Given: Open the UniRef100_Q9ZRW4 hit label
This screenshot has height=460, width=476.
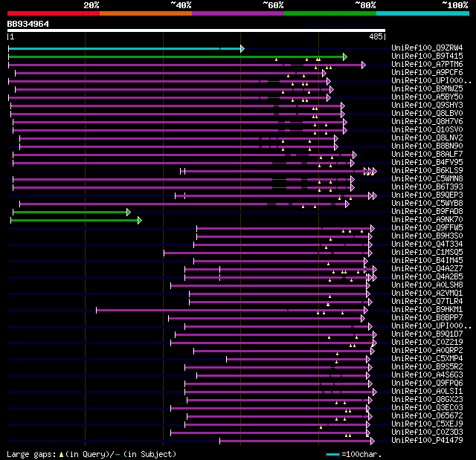Looking at the screenshot, I should pos(427,48).
